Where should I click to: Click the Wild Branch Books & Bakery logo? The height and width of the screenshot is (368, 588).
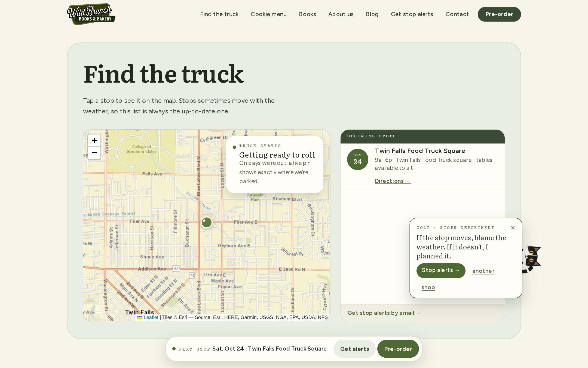pos(91,14)
